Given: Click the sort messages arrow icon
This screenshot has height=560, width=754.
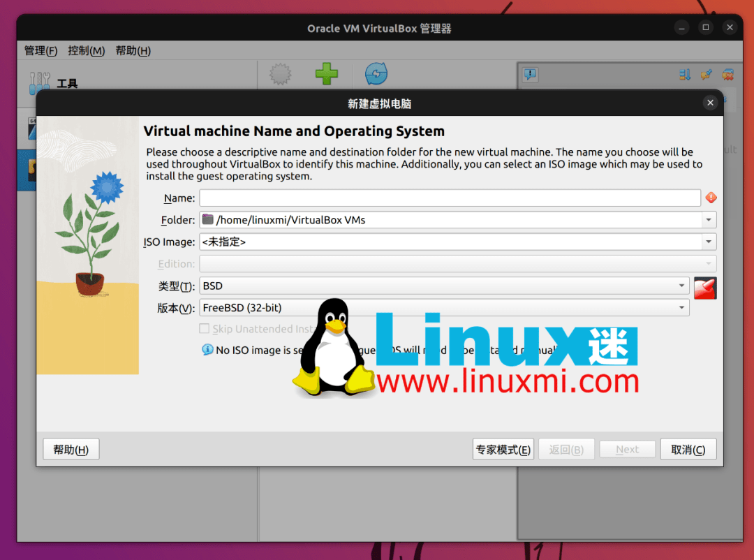Looking at the screenshot, I should 684,74.
